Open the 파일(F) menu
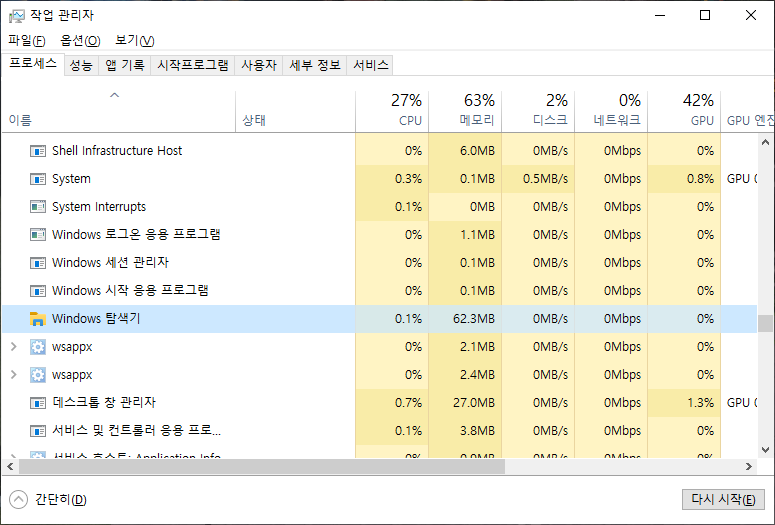Image resolution: width=775 pixels, height=525 pixels. pos(27,41)
